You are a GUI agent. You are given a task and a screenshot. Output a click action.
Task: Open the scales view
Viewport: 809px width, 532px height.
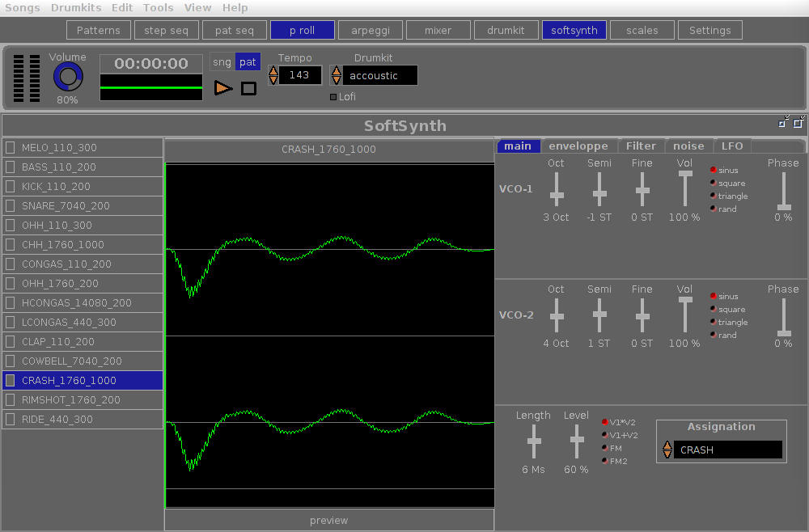click(642, 30)
